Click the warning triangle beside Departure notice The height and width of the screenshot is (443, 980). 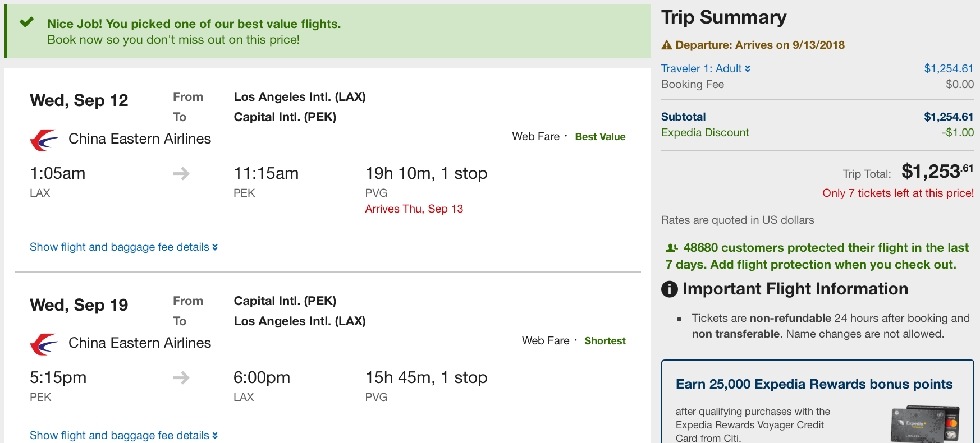click(667, 45)
